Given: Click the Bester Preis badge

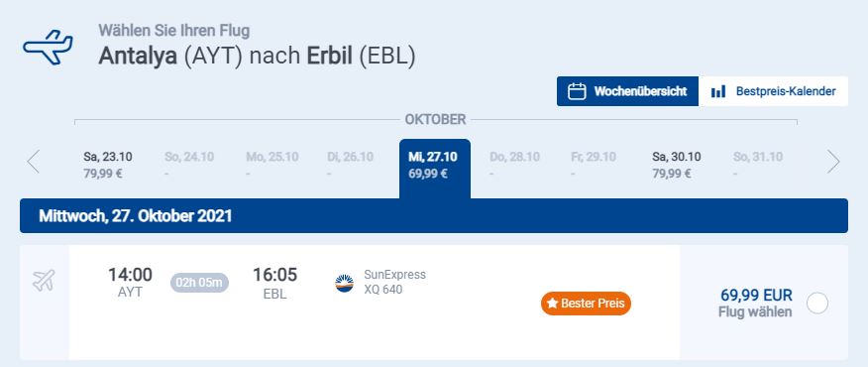Looking at the screenshot, I should click(x=586, y=304).
